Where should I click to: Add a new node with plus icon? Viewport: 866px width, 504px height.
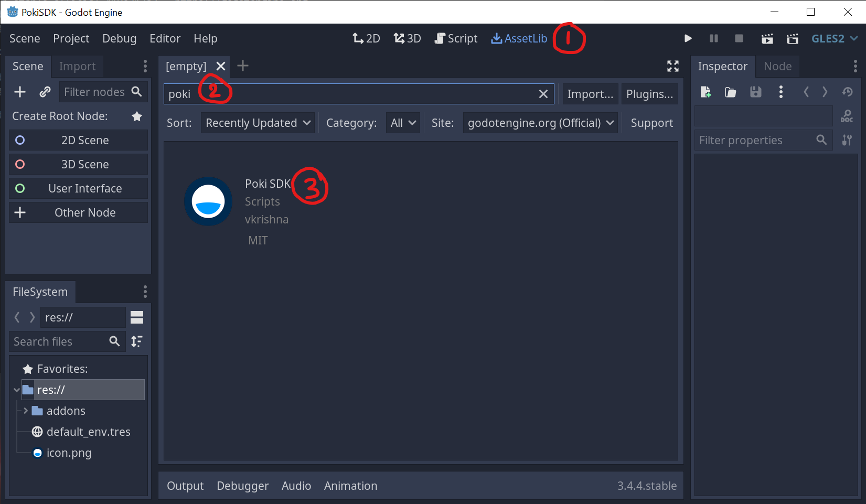[x=20, y=92]
